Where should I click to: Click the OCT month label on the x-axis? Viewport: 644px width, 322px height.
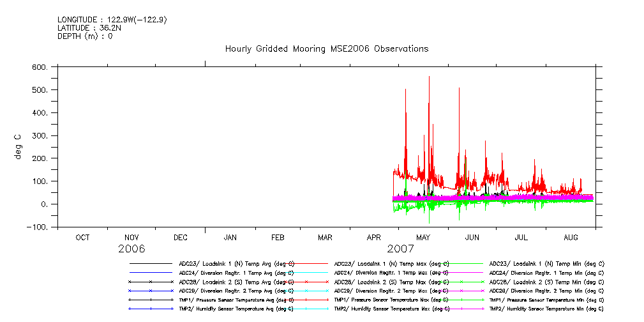(x=82, y=238)
